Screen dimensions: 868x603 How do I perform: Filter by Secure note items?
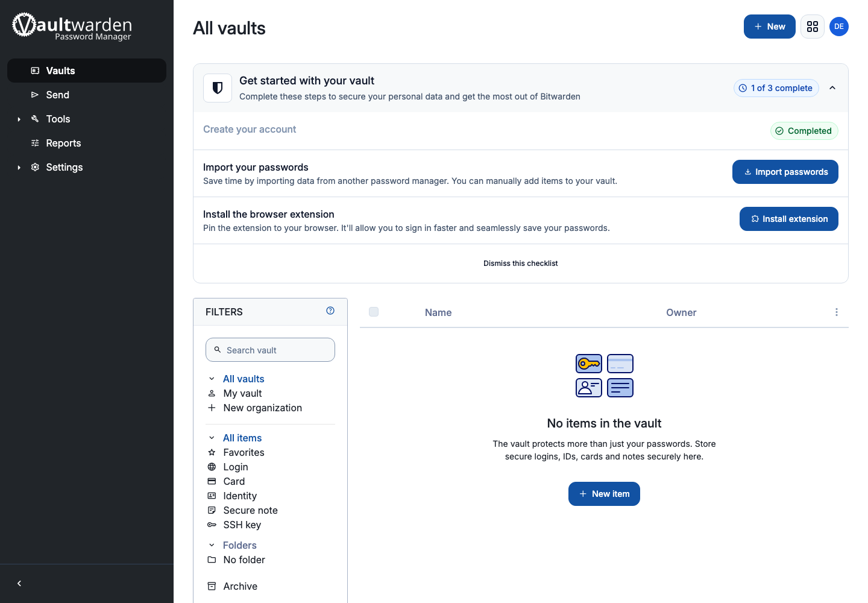coord(251,510)
